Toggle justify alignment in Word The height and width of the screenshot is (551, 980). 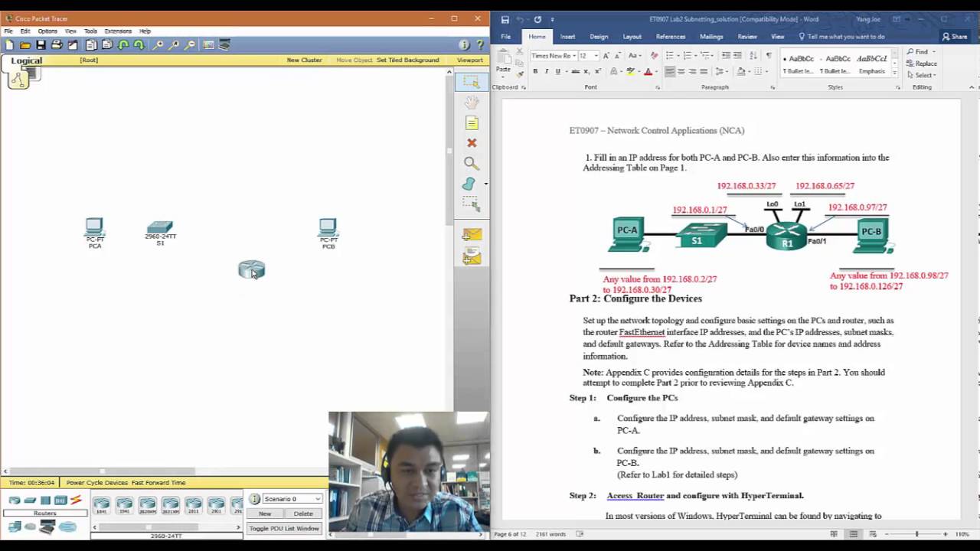[x=703, y=71]
